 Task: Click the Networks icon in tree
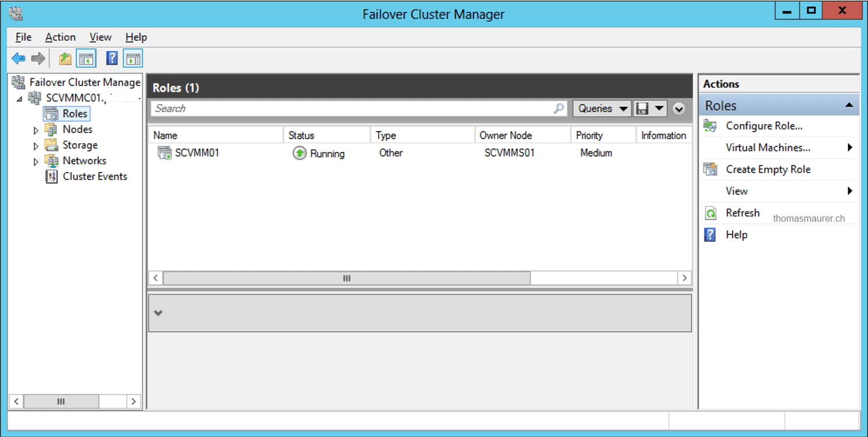(x=51, y=161)
